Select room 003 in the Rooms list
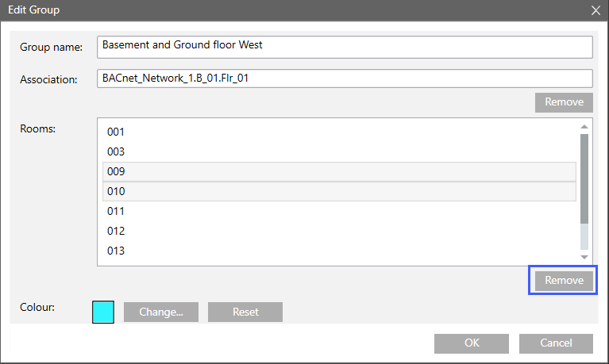609x364 pixels. (x=116, y=152)
